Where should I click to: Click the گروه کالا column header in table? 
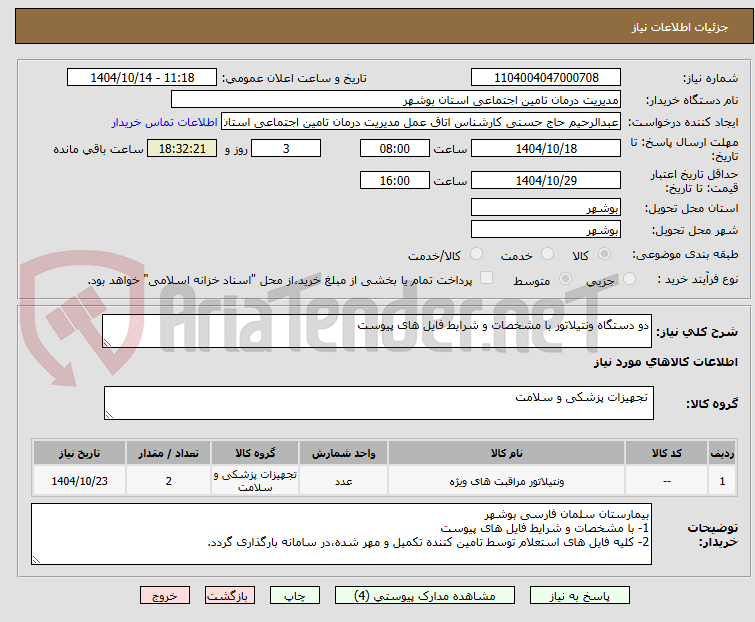pos(255,453)
